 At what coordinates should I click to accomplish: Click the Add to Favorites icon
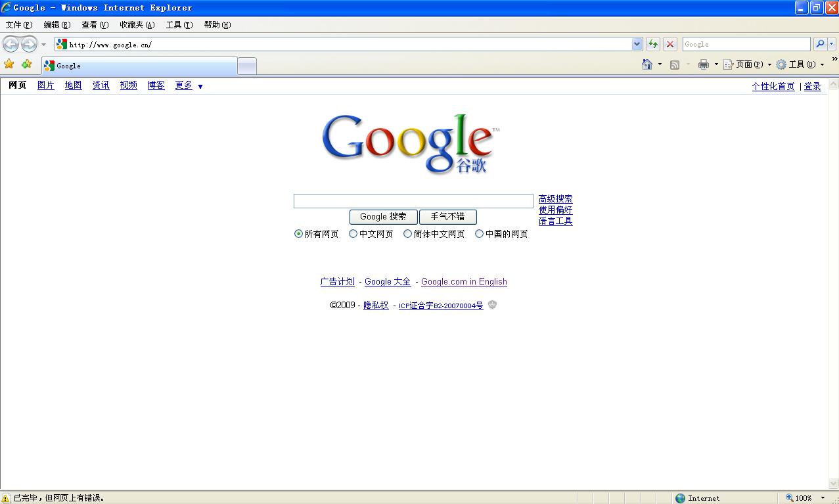click(26, 64)
